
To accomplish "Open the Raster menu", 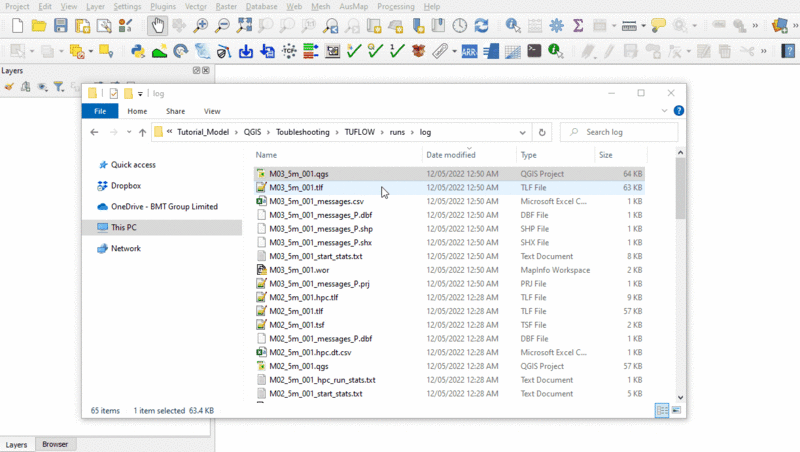I will (x=224, y=6).
